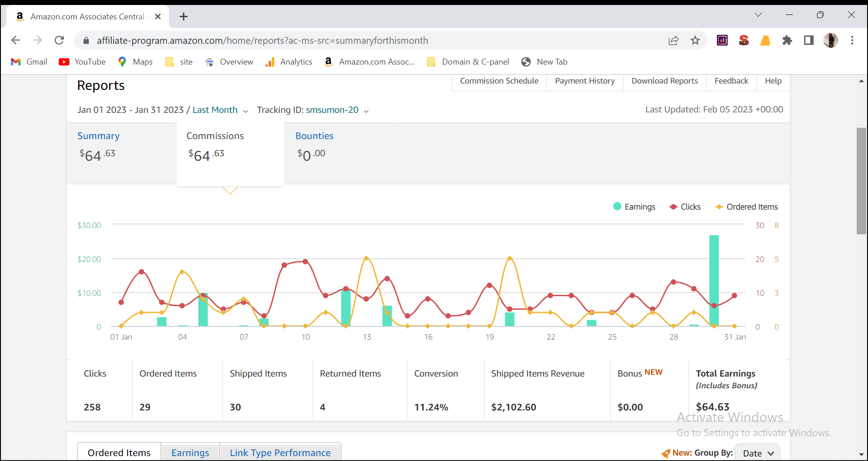Open Payment History page

point(585,81)
